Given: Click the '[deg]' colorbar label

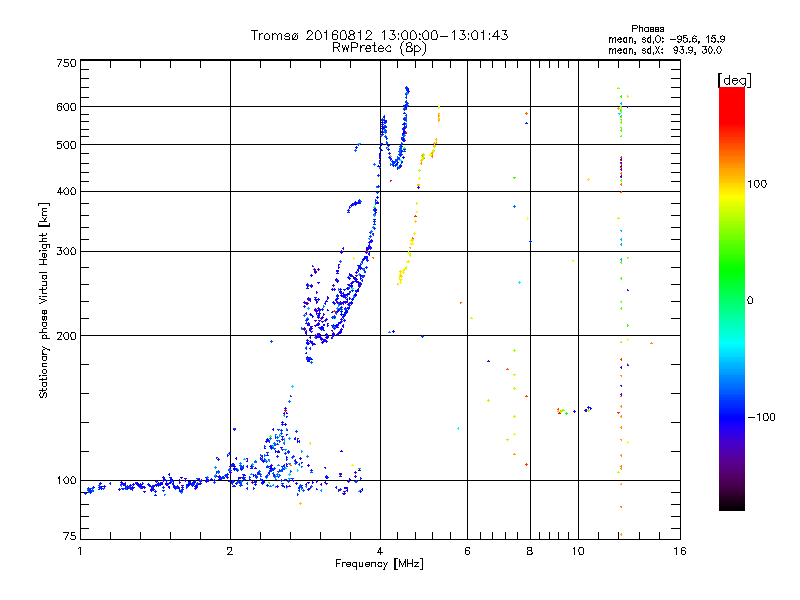Looking at the screenshot, I should point(734,80).
